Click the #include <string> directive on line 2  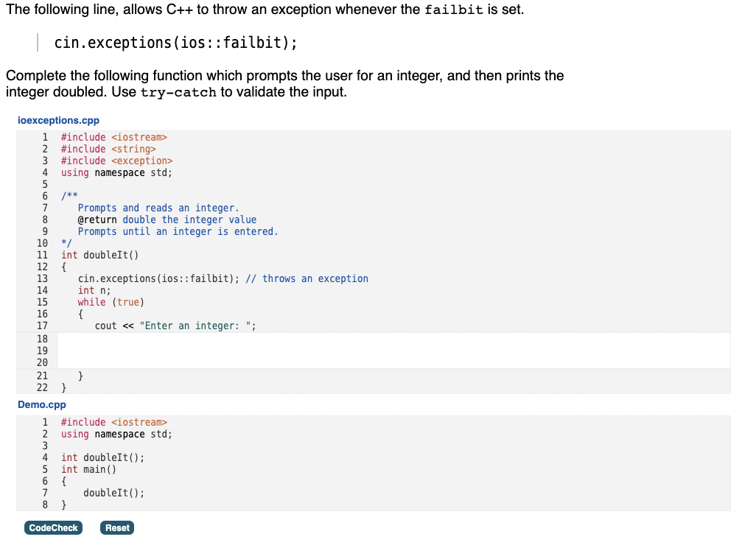pyautogui.click(x=107, y=149)
